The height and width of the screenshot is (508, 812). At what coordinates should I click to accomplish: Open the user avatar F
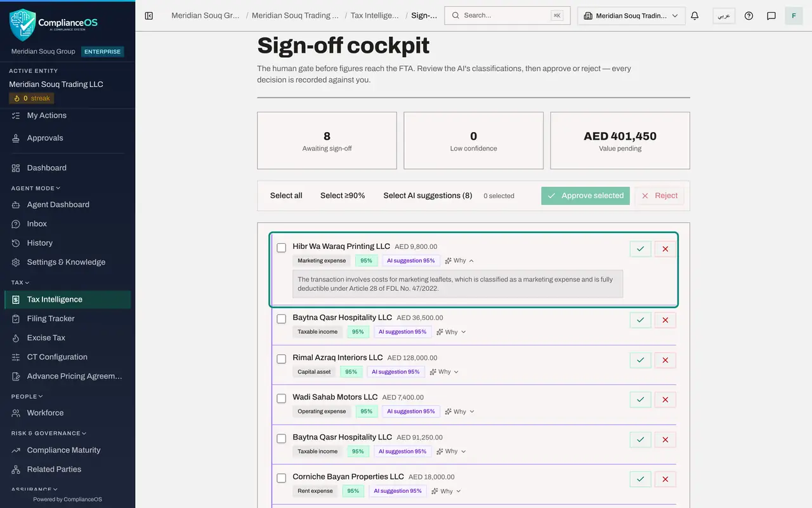click(x=794, y=16)
